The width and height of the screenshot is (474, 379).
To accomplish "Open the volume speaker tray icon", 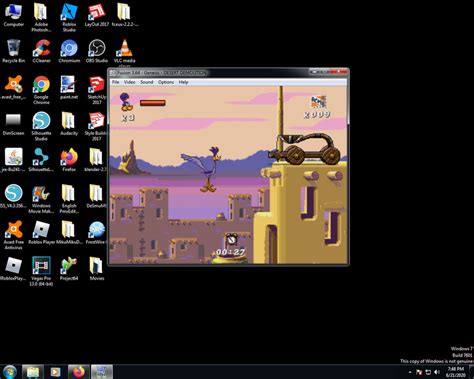I will (x=437, y=372).
